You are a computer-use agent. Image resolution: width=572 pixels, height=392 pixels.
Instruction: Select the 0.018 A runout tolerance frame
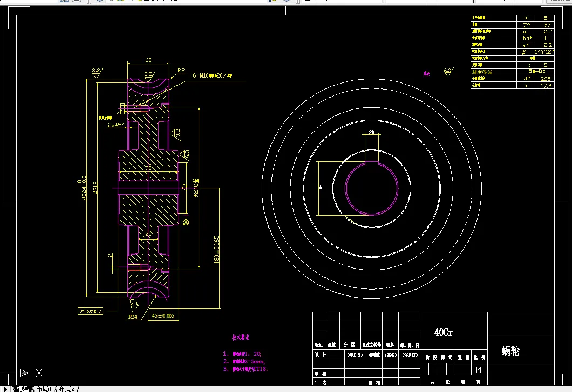[x=91, y=311]
